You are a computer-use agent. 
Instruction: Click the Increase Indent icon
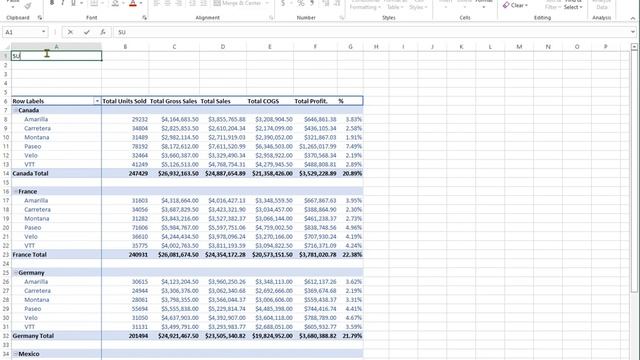click(x=204, y=3)
